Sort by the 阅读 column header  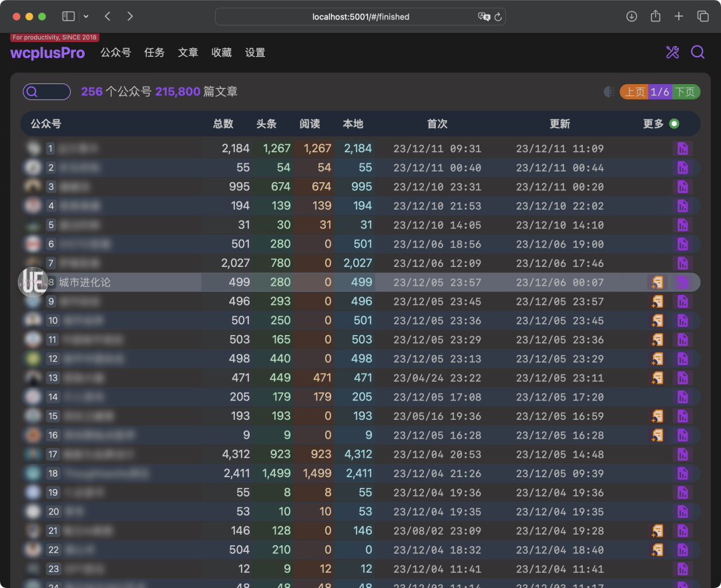pos(310,123)
